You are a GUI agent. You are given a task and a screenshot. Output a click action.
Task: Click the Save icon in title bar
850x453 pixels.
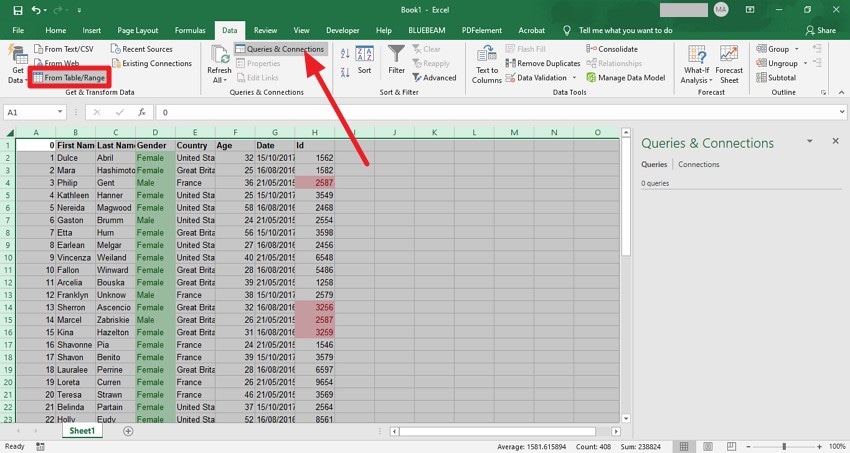pyautogui.click(x=17, y=10)
